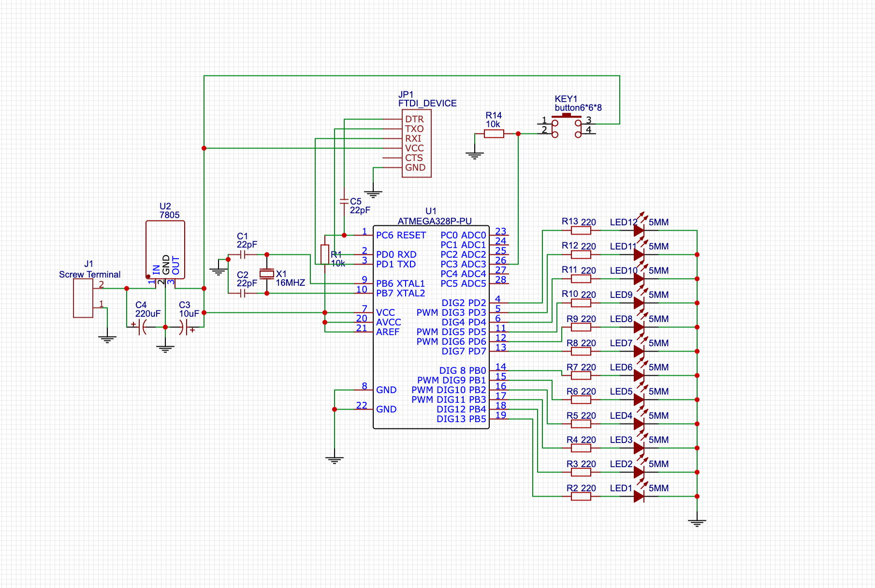Viewport: 875px width, 588px height.
Task: Click the C4 220uF capacitor symbol
Action: click(142, 327)
